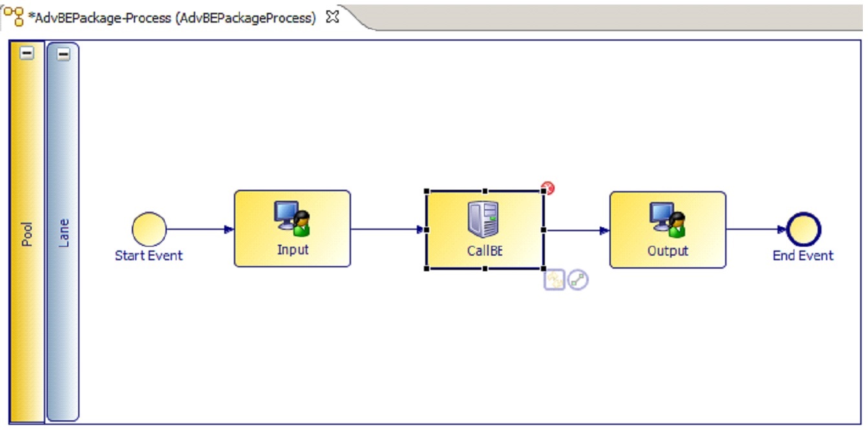Select the CallBE service task
Image resolution: width=868 pixels, height=430 pixels.
point(485,230)
